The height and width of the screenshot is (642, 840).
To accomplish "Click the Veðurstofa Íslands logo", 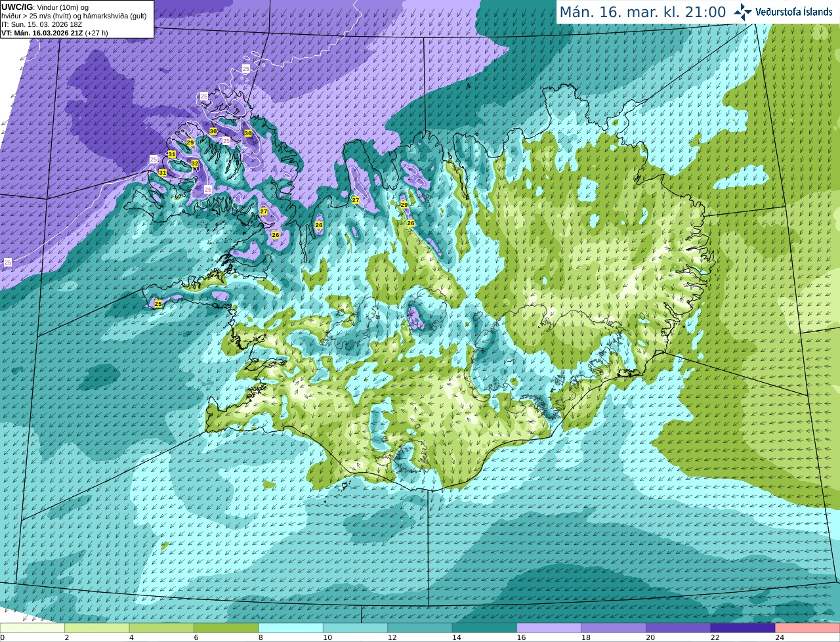I will click(783, 12).
